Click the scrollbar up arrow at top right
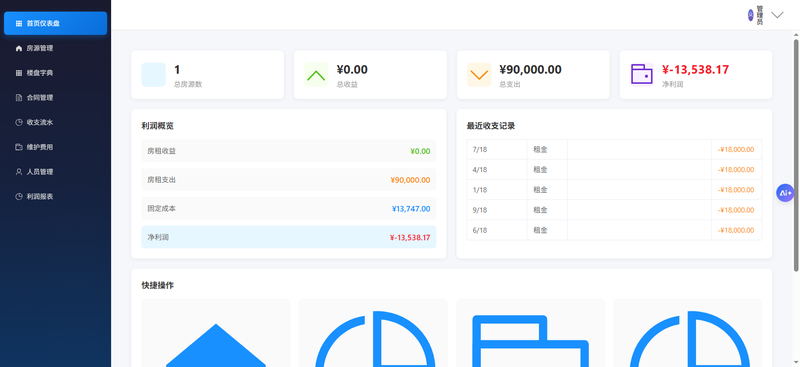800x367 pixels. pos(796,35)
